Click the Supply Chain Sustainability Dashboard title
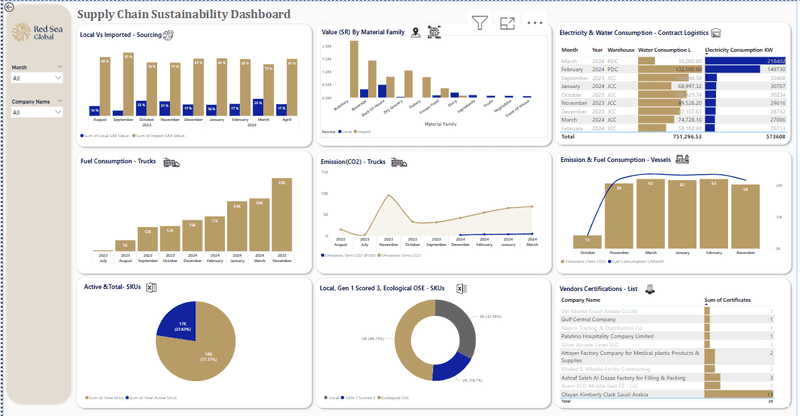 (x=184, y=14)
